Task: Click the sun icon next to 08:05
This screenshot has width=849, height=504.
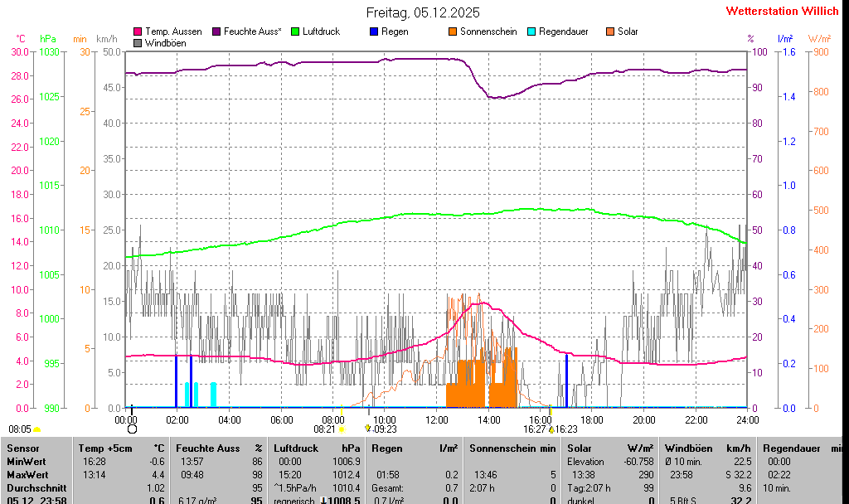Action: (37, 429)
